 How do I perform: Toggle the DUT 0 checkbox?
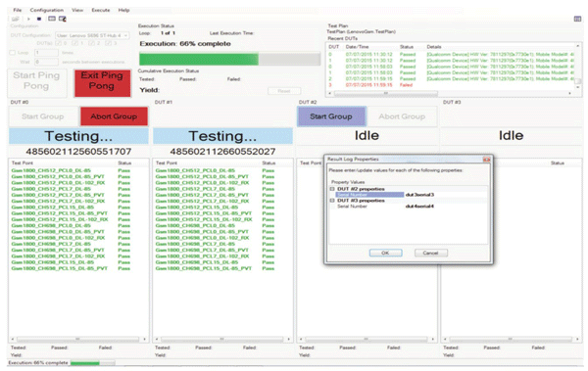(58, 43)
